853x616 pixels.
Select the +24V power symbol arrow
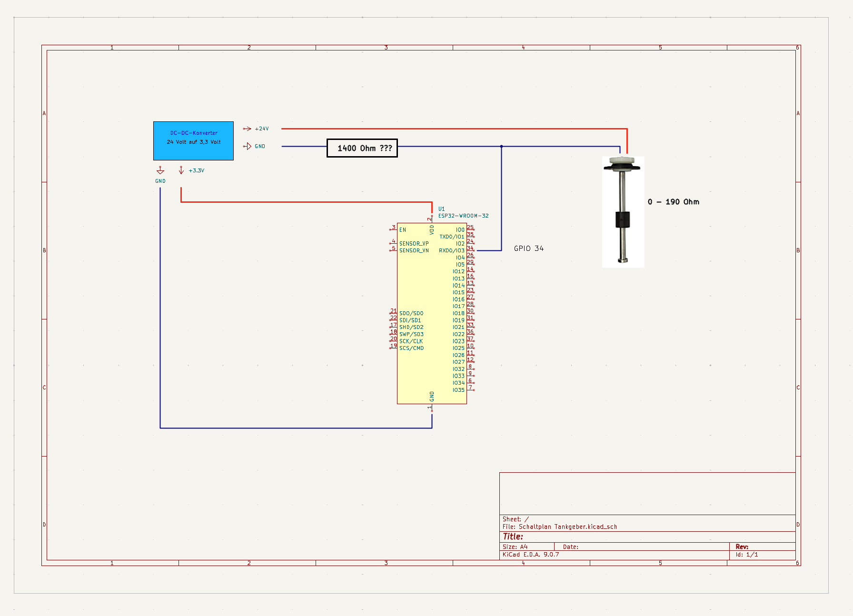(247, 129)
